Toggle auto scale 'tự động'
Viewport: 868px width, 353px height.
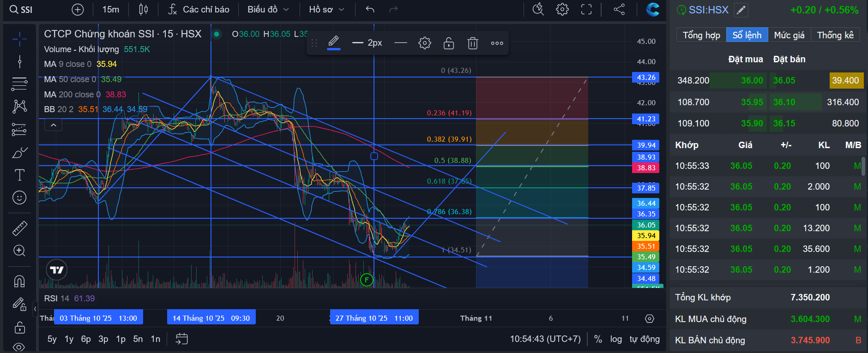point(645,339)
